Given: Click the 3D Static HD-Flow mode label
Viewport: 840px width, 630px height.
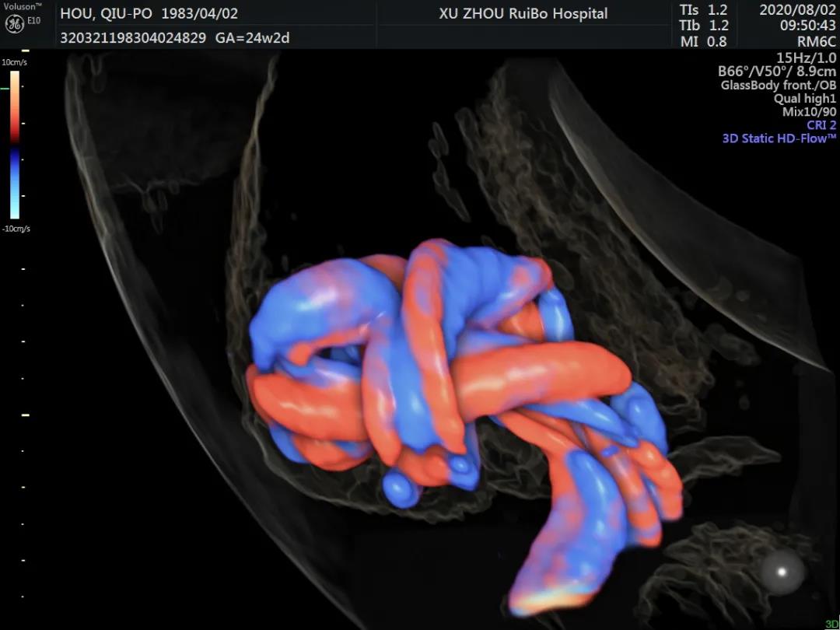Looking at the screenshot, I should (x=779, y=138).
